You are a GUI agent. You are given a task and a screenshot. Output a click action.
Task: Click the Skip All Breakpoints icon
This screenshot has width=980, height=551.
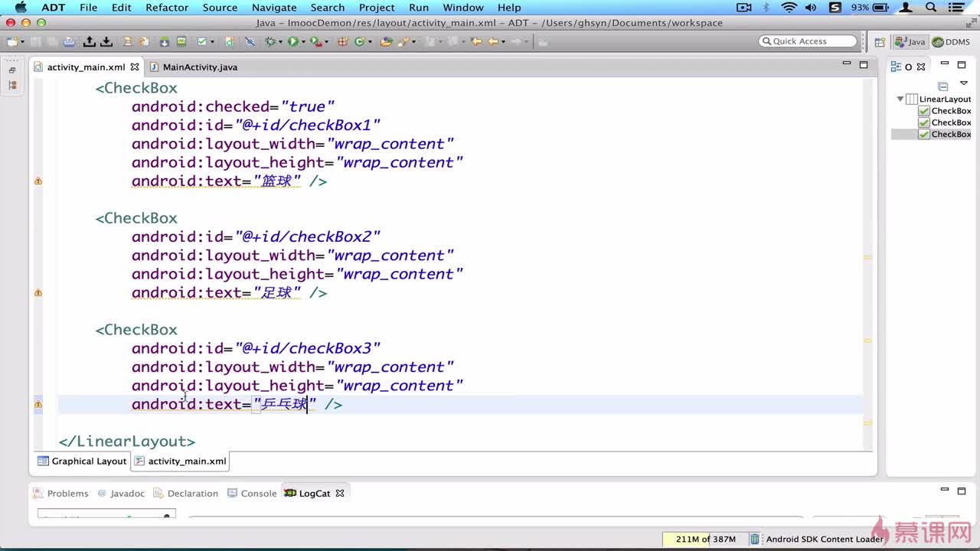click(250, 41)
